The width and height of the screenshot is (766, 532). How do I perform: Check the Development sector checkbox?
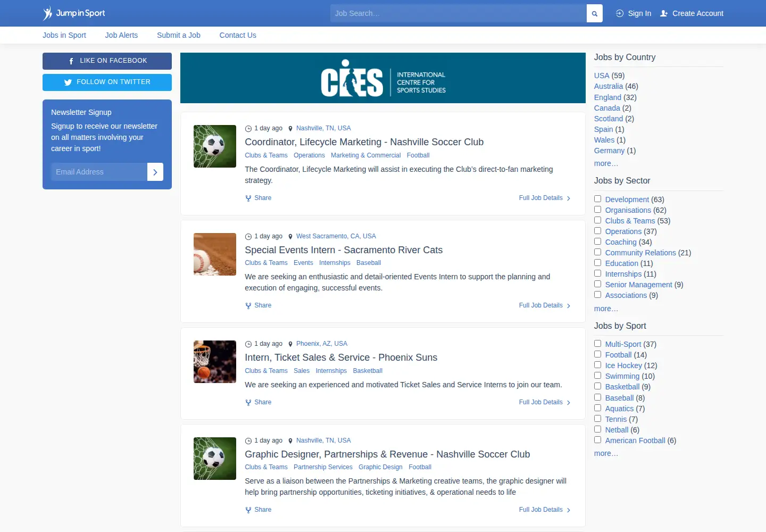click(x=597, y=199)
